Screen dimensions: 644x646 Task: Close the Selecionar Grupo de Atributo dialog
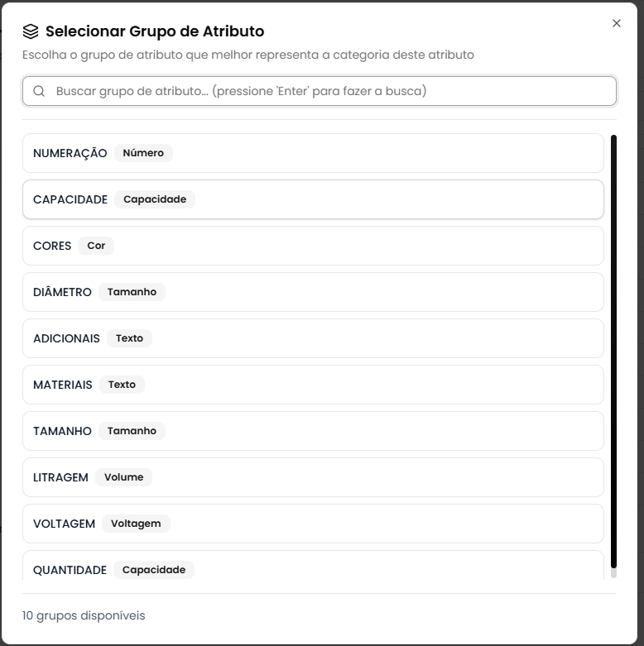click(616, 23)
